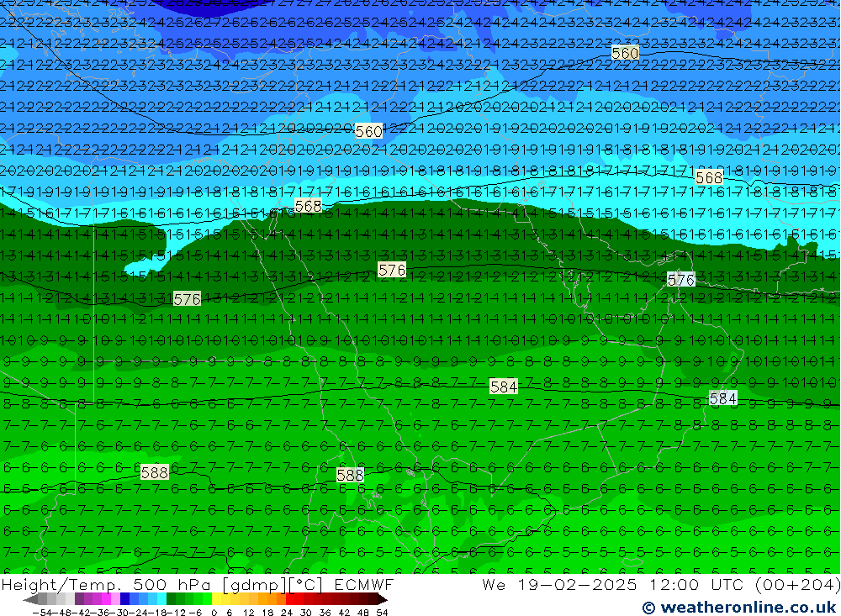Image resolution: width=841 pixels, height=616 pixels.
Task: Click the leftmost 588 contour label
Action: 155,472
